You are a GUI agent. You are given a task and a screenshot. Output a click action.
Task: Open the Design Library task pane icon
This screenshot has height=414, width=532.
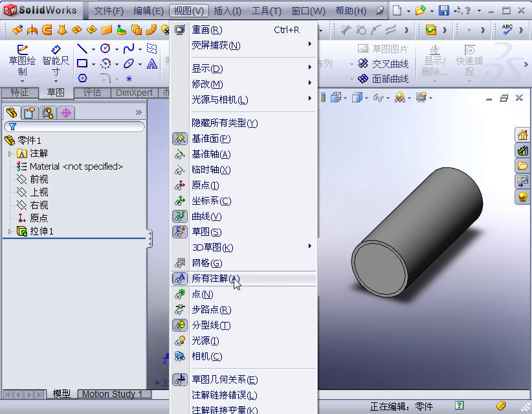[522, 150]
